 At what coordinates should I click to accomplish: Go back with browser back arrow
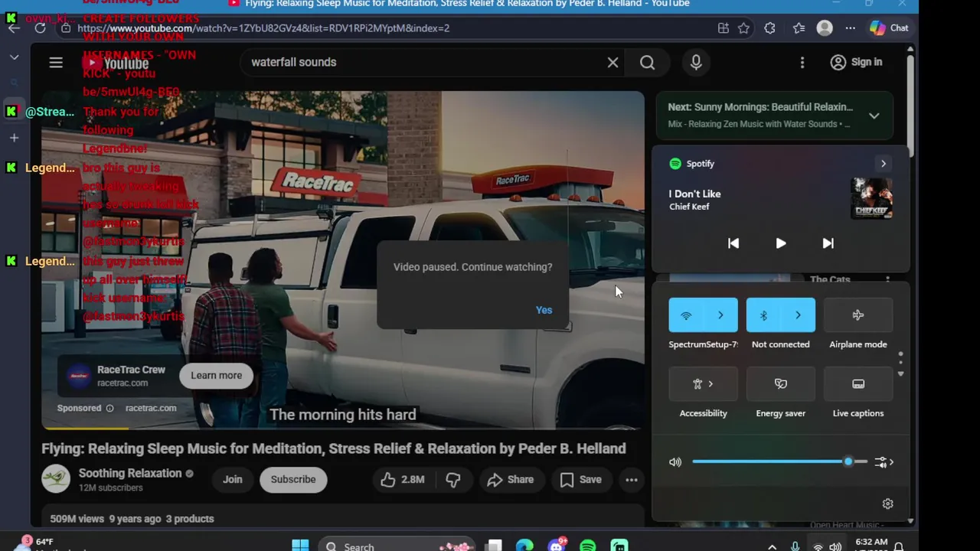14,28
